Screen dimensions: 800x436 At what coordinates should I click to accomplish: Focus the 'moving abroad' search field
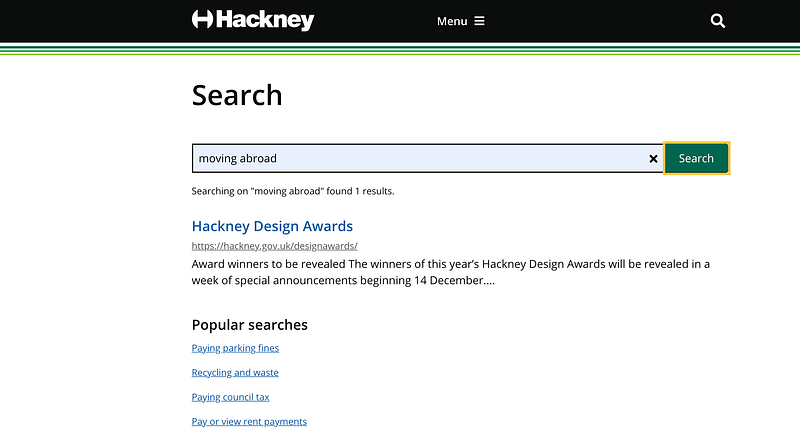point(420,158)
